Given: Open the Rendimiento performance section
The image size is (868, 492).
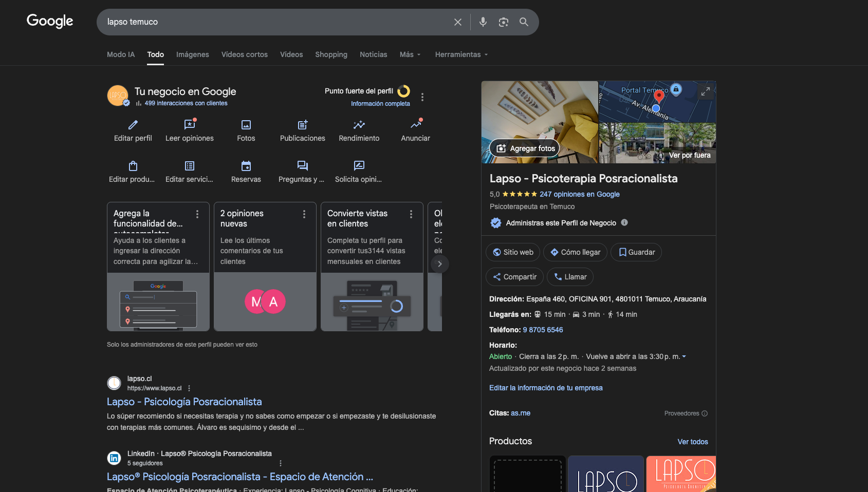Looking at the screenshot, I should tap(359, 125).
